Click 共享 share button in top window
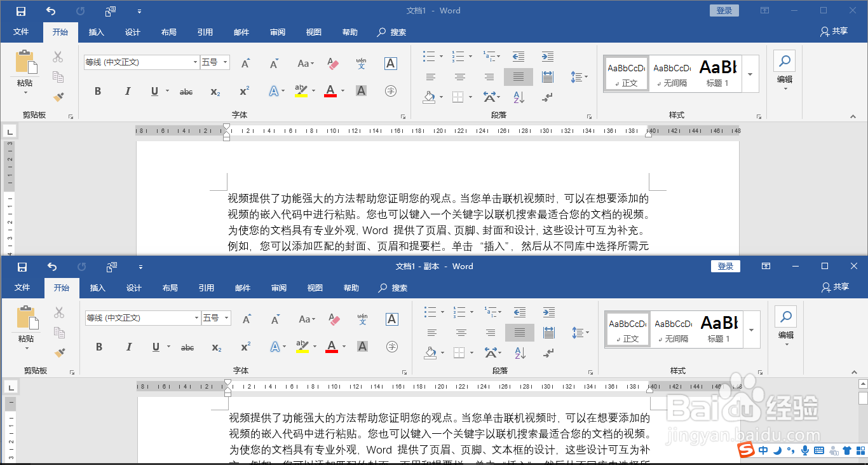Viewport: 868px width, 465px height. 834,31
